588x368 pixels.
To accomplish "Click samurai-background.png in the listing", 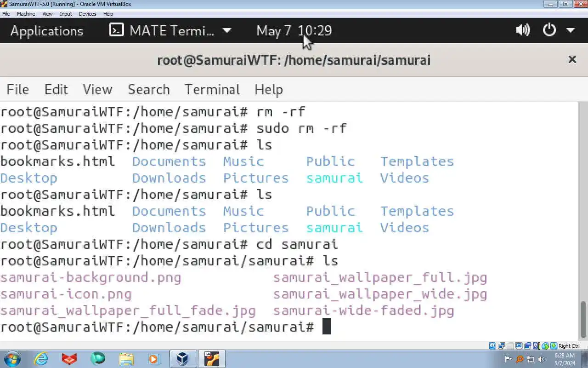I will pos(90,277).
